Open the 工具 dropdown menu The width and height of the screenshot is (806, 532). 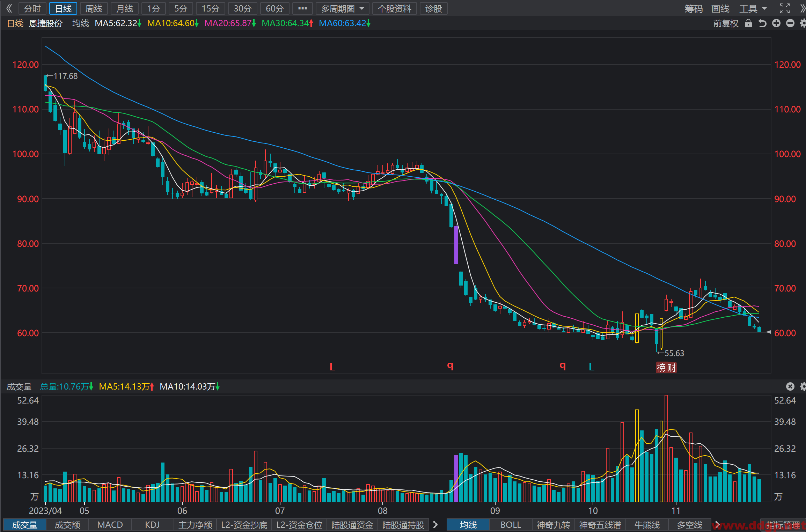[x=753, y=9]
